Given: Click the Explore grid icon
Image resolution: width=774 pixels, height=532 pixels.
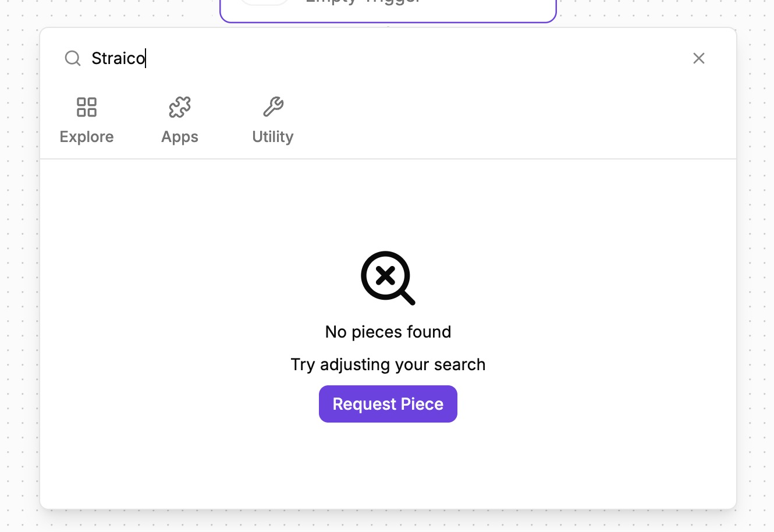Looking at the screenshot, I should 87,107.
